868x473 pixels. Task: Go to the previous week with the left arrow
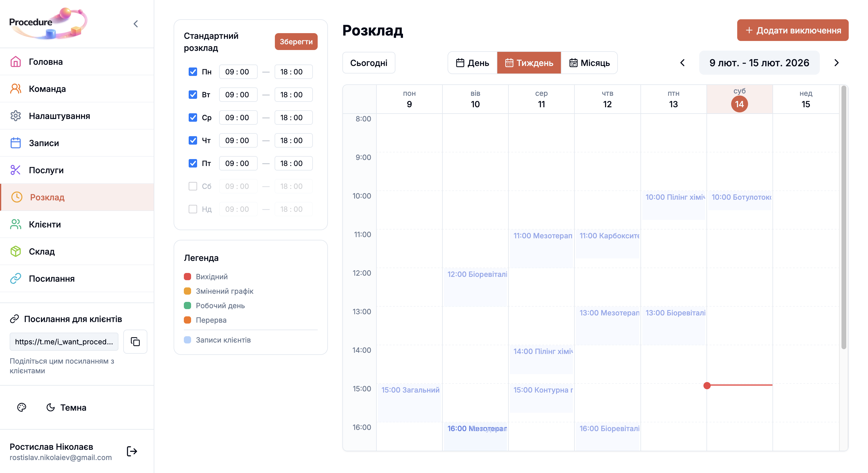pyautogui.click(x=682, y=63)
